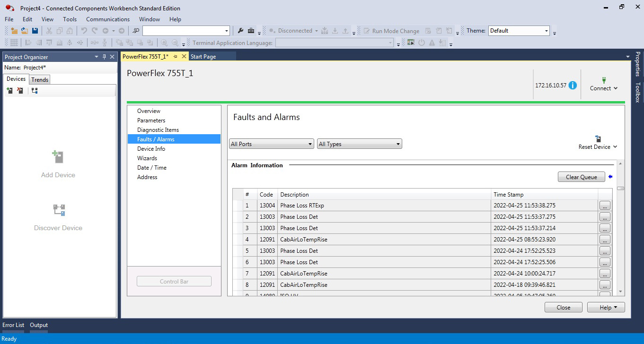Select Diagnostic Items in the navigation list
The width and height of the screenshot is (644, 344).
click(158, 130)
